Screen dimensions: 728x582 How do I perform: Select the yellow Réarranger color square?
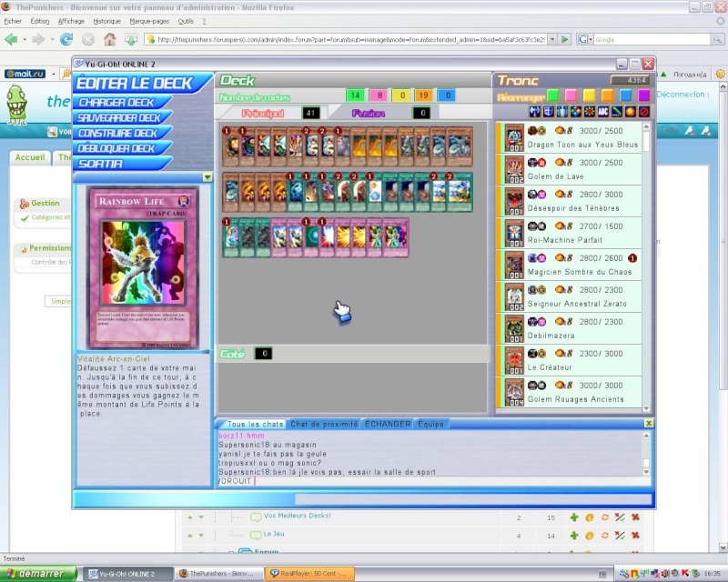click(589, 95)
